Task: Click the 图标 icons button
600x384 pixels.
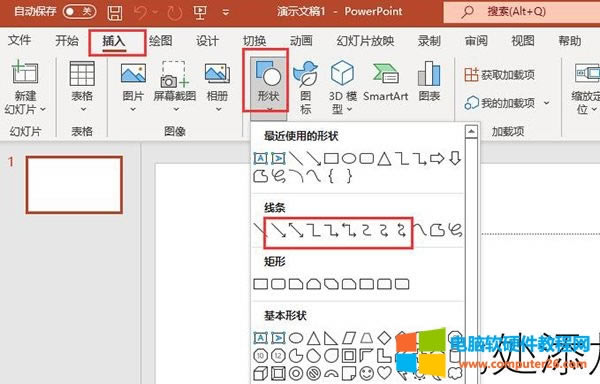Action: [305, 88]
